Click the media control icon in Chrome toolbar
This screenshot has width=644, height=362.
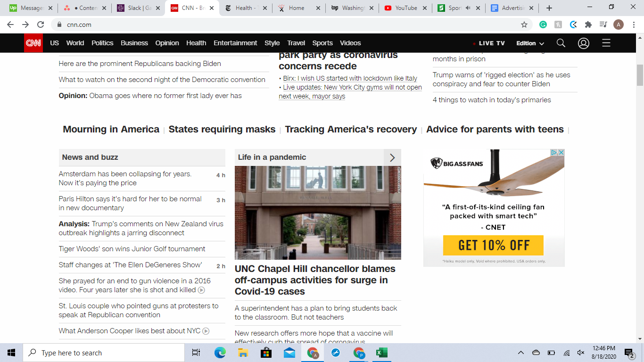pyautogui.click(x=603, y=25)
